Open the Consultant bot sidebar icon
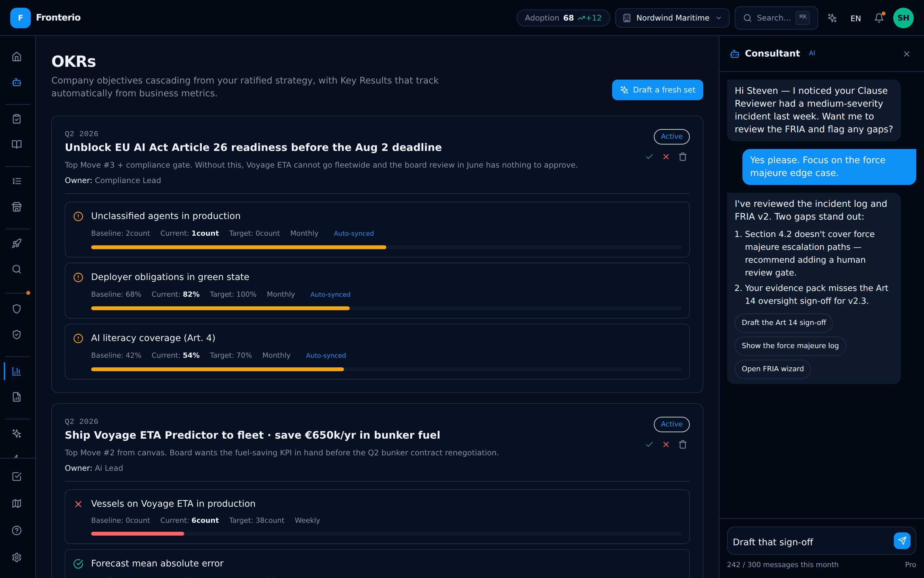Image resolution: width=924 pixels, height=578 pixels. [16, 82]
